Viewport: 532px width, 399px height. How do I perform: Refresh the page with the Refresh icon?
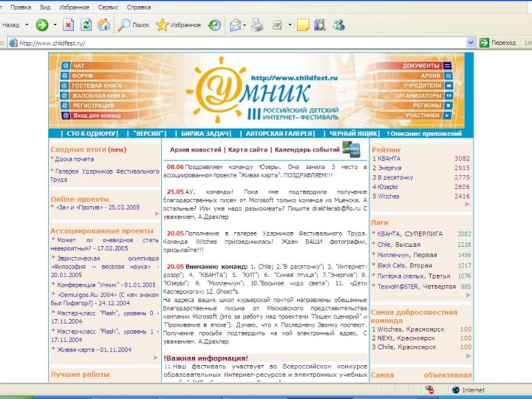(86, 25)
